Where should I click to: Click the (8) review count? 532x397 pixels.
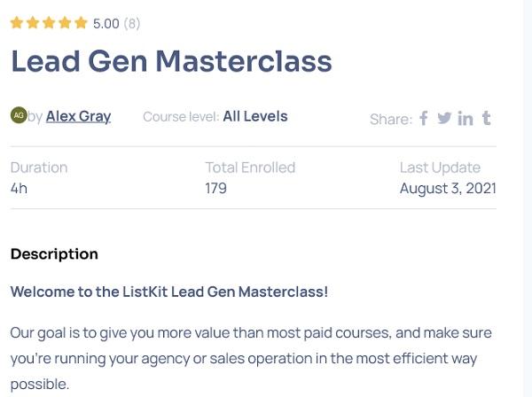(132, 24)
